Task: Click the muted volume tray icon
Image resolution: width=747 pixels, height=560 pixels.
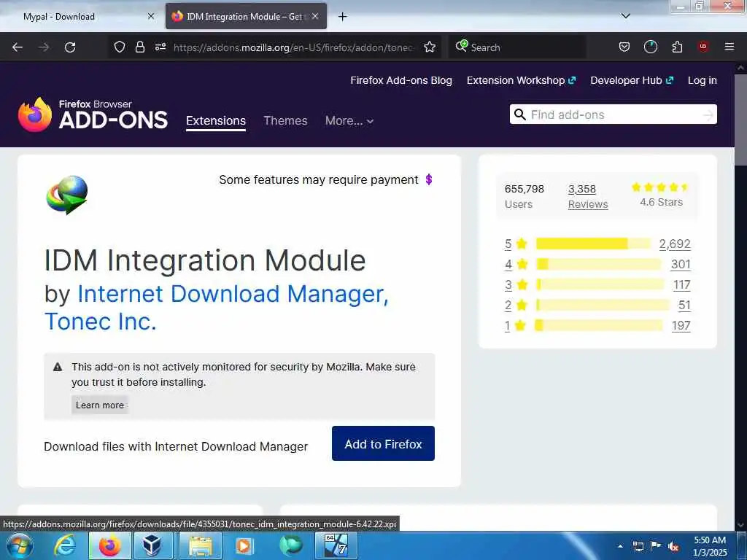Action: (x=673, y=547)
